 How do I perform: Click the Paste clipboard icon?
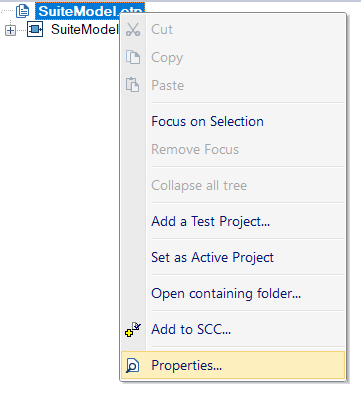(x=133, y=85)
